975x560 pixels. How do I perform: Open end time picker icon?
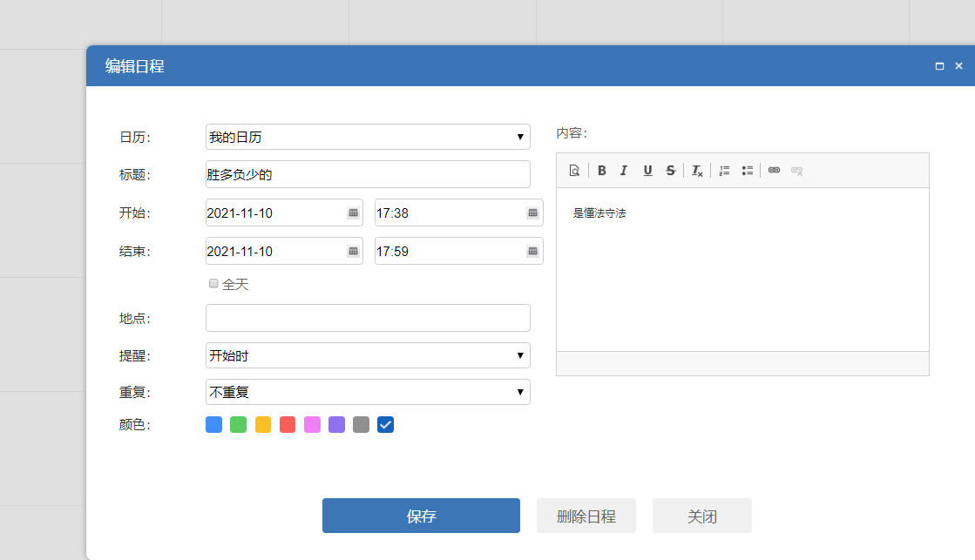(x=532, y=252)
